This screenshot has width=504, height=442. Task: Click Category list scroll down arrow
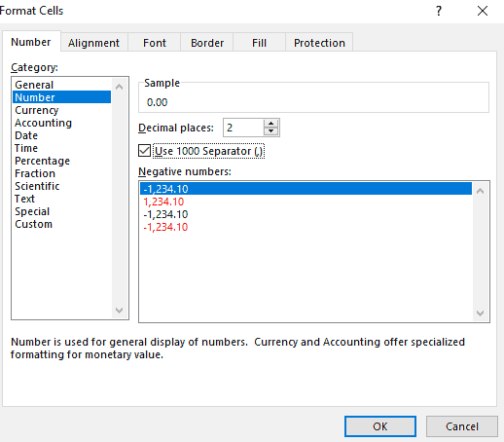119,311
